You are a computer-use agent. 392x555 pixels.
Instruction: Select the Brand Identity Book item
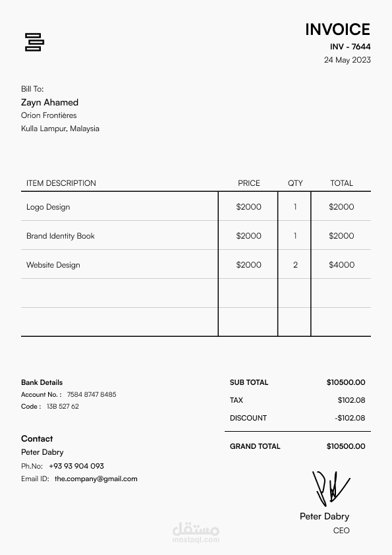tap(61, 236)
